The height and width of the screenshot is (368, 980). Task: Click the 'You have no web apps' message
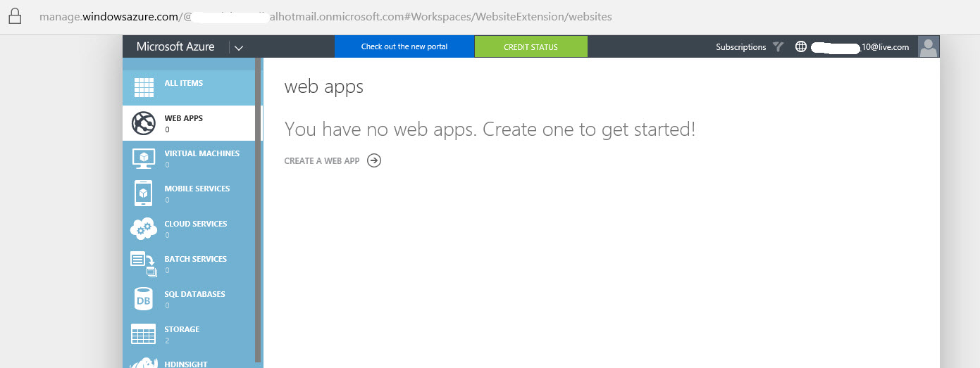[490, 129]
